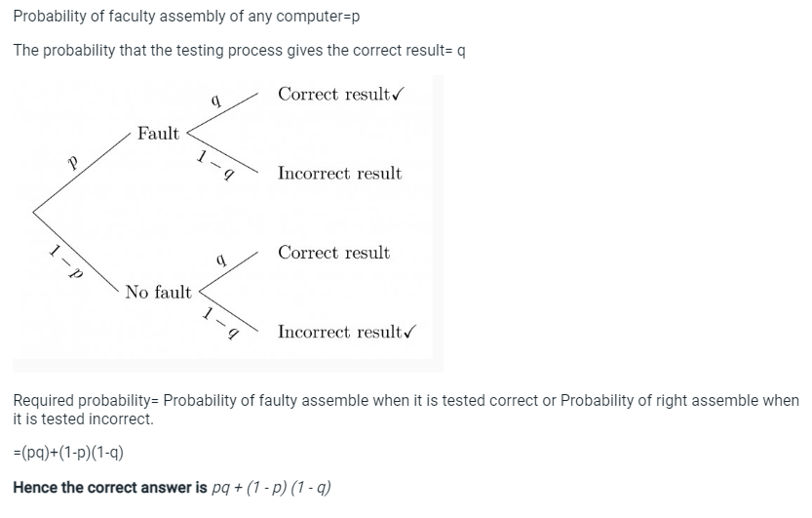Click the 1 − p label on the No fault branch
Viewport: 812px width, 518px height.
(64, 264)
